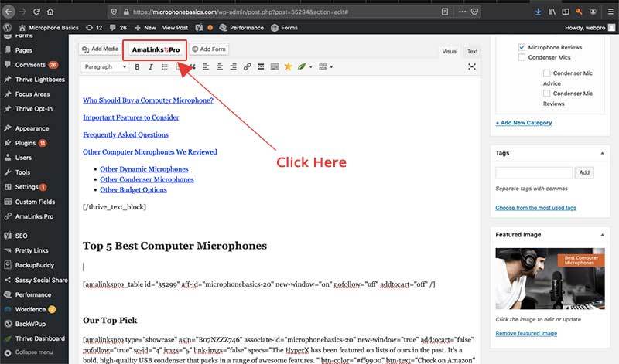This screenshot has width=619, height=364.
Task: Open AmaLinks Pro sidebar menu
Action: pos(34,216)
